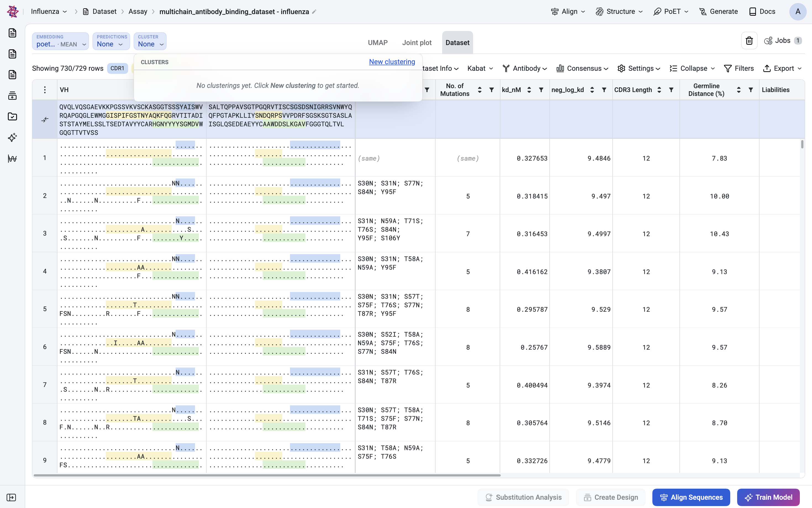This screenshot has height=508, width=812.
Task: Open the table options three-dot menu
Action: [45, 90]
